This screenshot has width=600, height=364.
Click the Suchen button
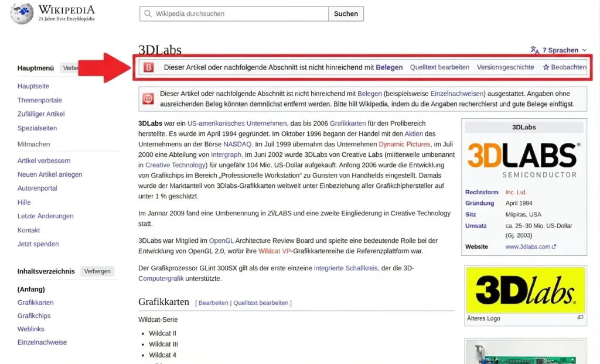pos(346,14)
